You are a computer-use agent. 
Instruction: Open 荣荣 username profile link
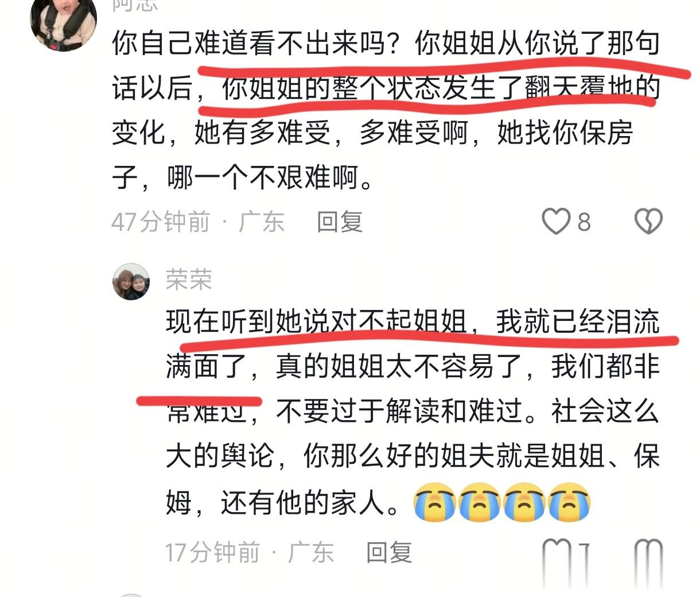click(189, 280)
